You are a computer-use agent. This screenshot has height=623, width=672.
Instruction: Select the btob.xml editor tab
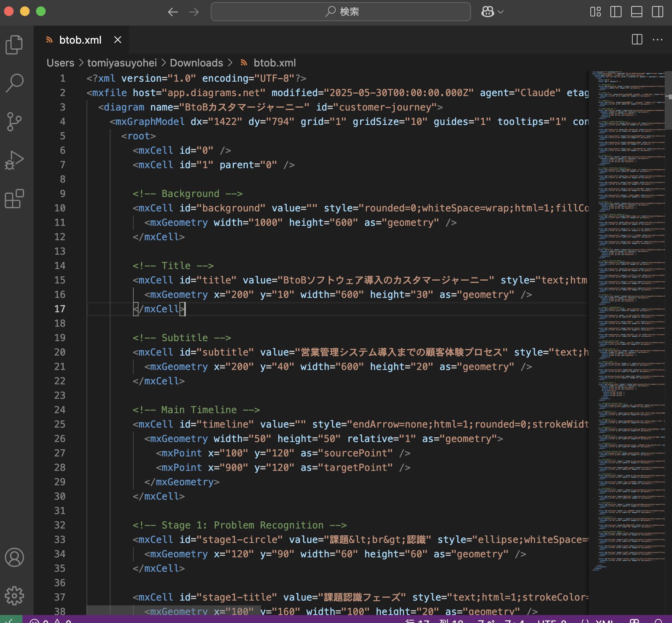tap(80, 40)
